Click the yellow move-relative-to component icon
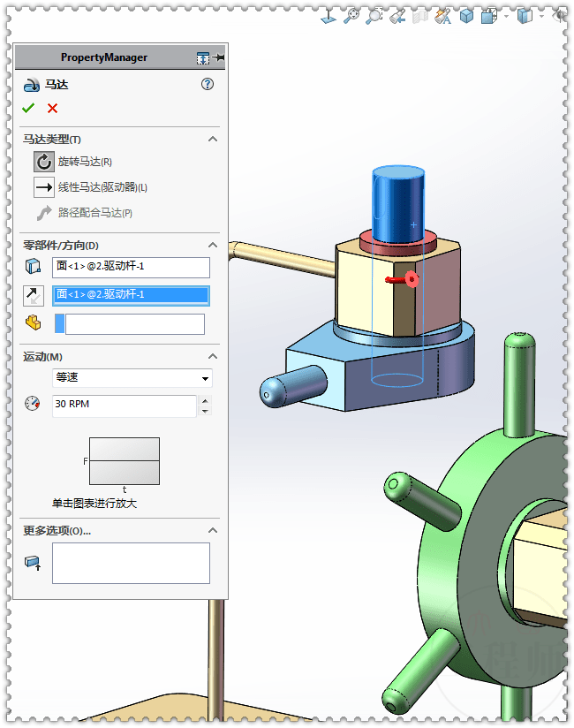 (x=34, y=322)
